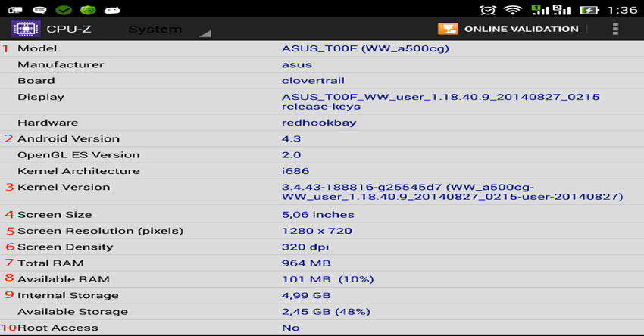Select the Internal Storage label
Viewport: 644px width, 336px height.
pyautogui.click(x=67, y=295)
